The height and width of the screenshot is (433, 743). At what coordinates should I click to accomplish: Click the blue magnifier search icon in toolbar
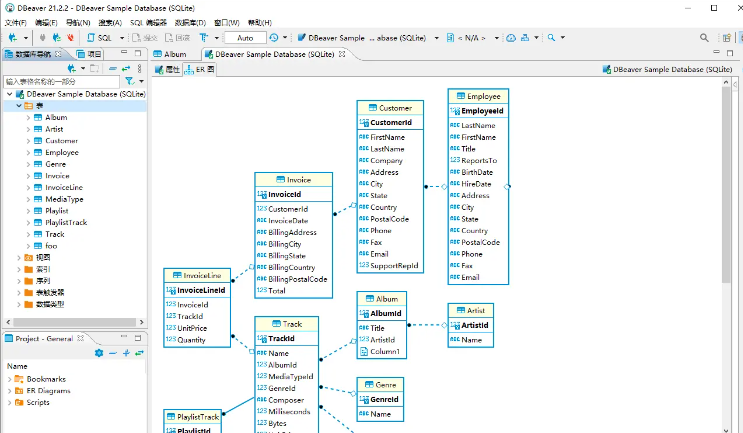[551, 37]
